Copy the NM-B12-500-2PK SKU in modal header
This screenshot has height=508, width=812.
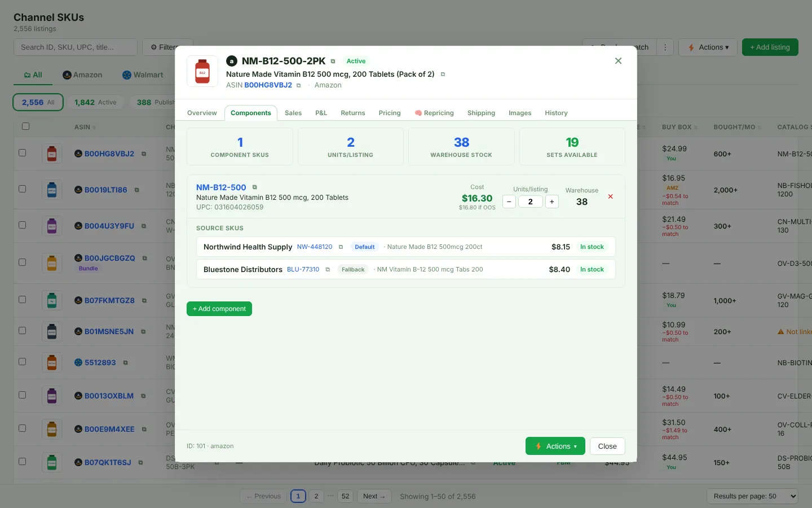(333, 61)
